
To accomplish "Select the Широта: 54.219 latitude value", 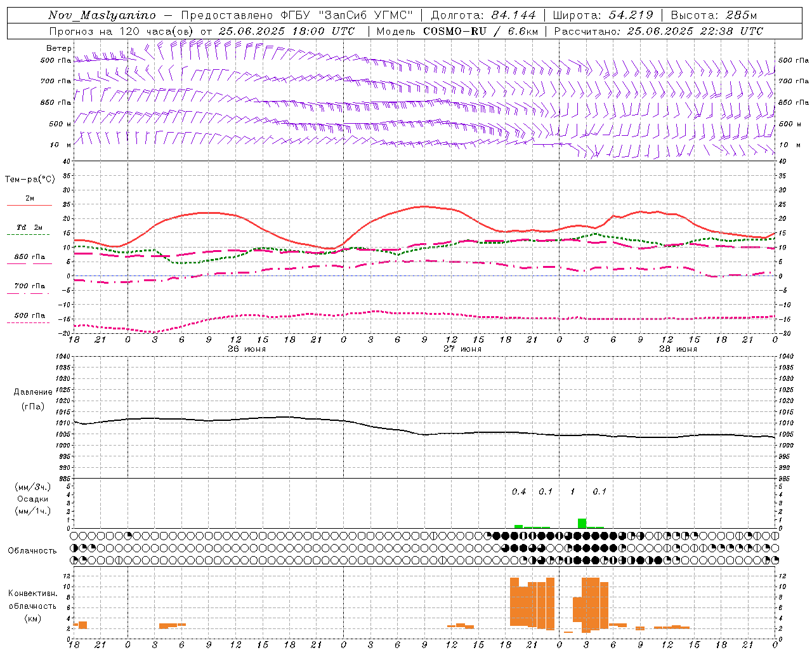I will pyautogui.click(x=603, y=15).
